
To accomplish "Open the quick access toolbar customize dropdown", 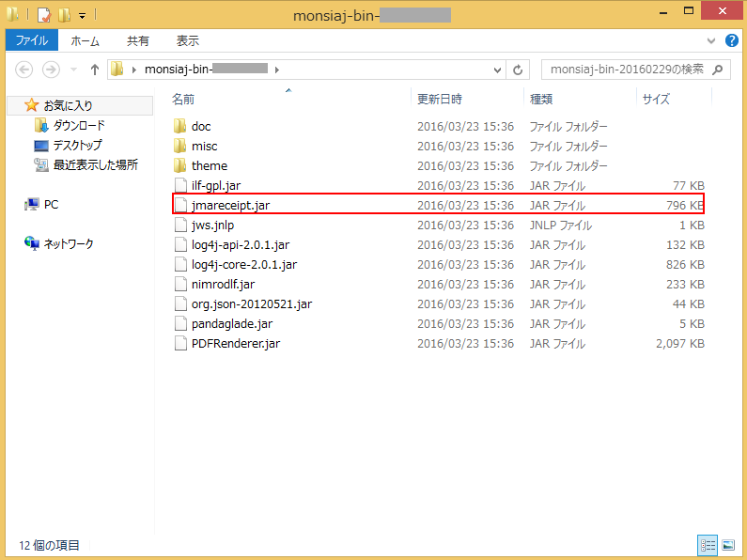I will 82,16.
